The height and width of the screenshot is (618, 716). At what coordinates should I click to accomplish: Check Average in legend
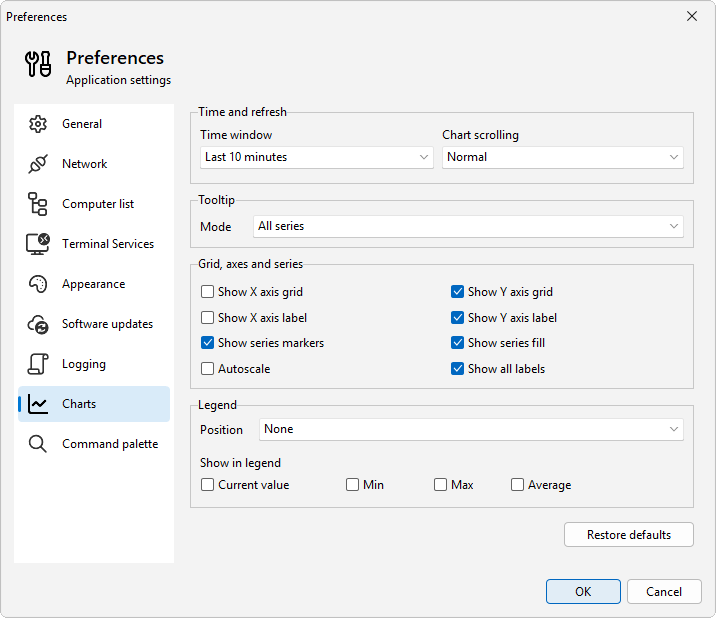click(517, 485)
